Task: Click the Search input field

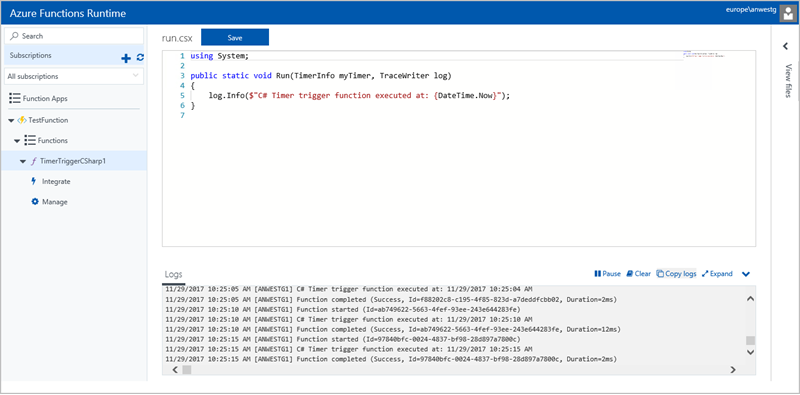Action: (74, 36)
